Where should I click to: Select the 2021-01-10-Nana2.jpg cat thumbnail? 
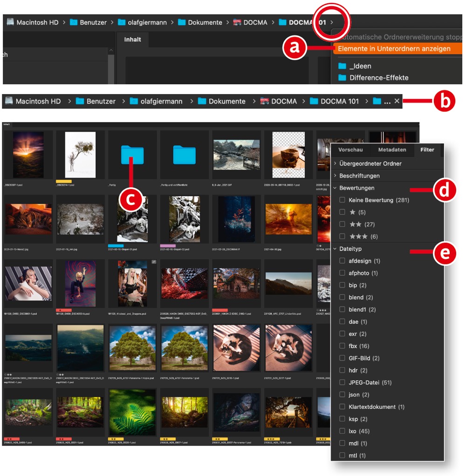[x=28, y=219]
